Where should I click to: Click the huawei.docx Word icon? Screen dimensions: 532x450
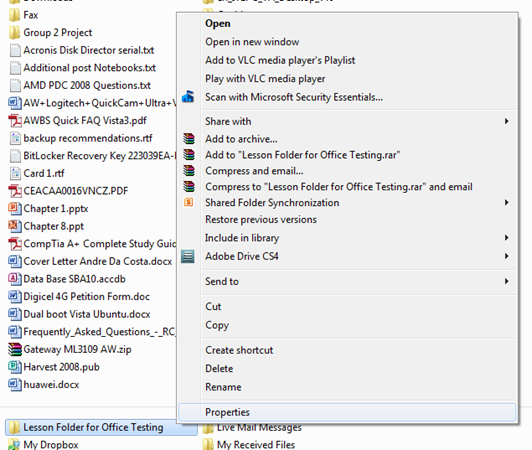(x=15, y=385)
